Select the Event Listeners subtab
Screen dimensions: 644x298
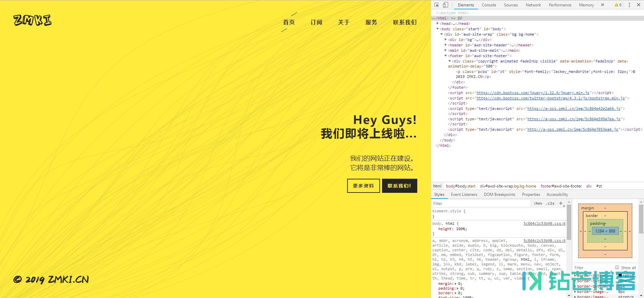(464, 194)
